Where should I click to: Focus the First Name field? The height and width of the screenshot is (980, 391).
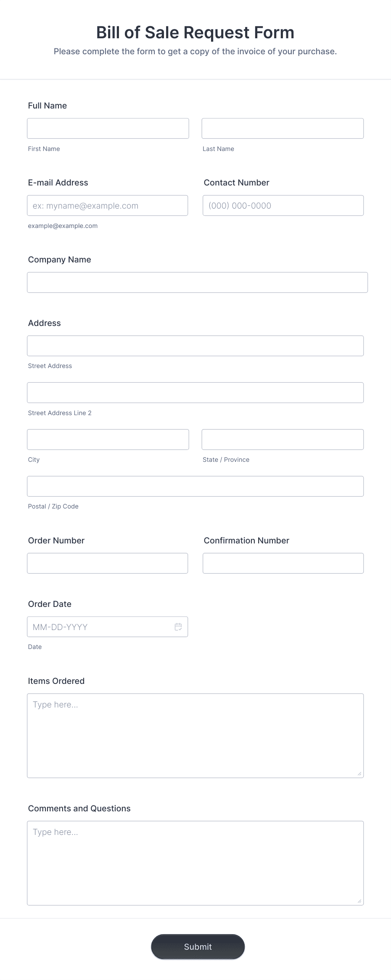click(108, 128)
